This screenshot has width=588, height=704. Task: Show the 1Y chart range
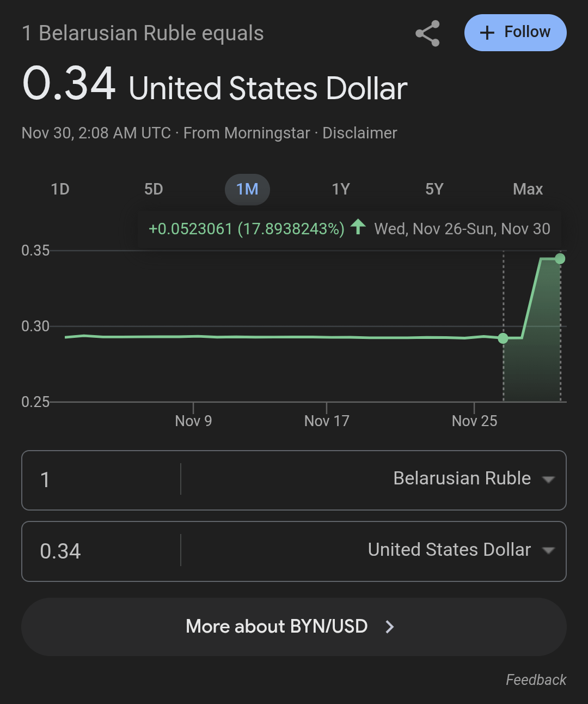[341, 189]
